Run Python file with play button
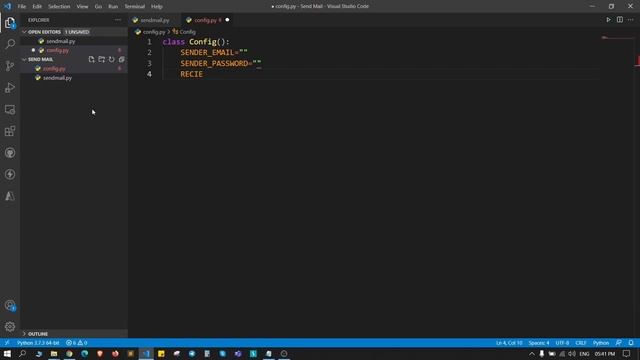Viewport: 640px width, 360px height. (x=609, y=20)
